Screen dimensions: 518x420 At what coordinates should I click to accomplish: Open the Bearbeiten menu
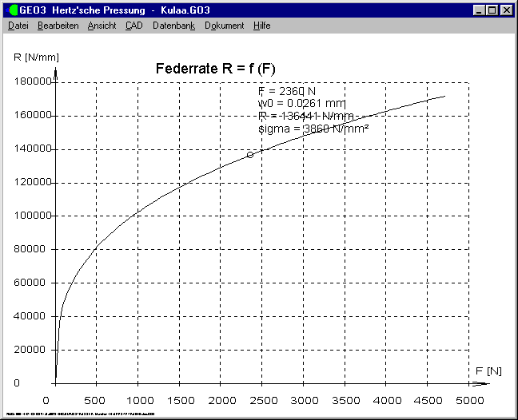(x=58, y=26)
